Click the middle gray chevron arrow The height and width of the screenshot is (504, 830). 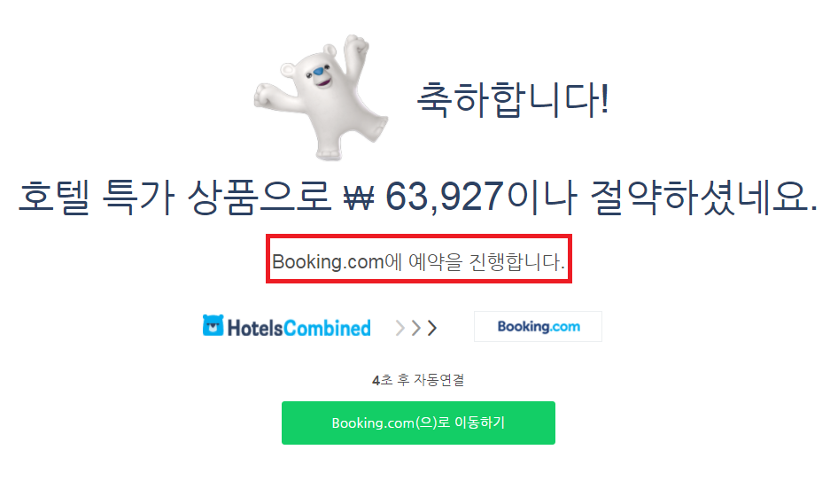pyautogui.click(x=416, y=329)
